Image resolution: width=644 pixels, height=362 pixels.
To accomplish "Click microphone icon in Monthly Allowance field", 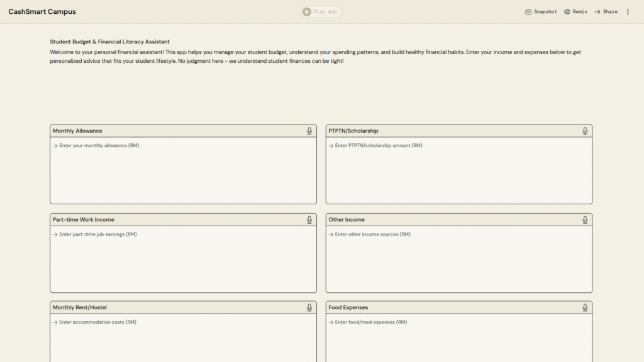I will point(309,131).
